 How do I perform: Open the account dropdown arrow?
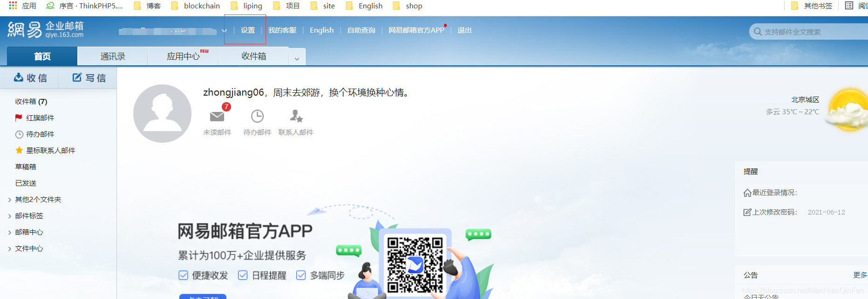coord(224,31)
